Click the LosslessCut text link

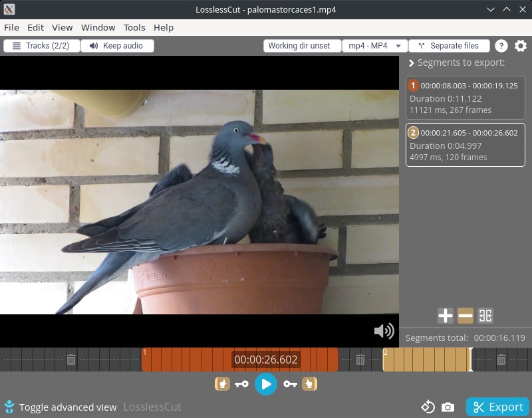[x=152, y=407]
